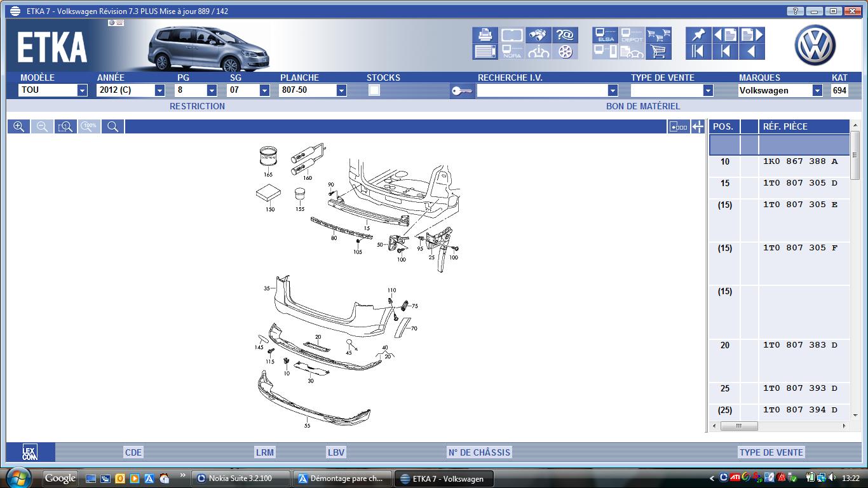Expand the MARQUES dropdown showing Volkswagen
The image size is (868, 488).
[817, 90]
